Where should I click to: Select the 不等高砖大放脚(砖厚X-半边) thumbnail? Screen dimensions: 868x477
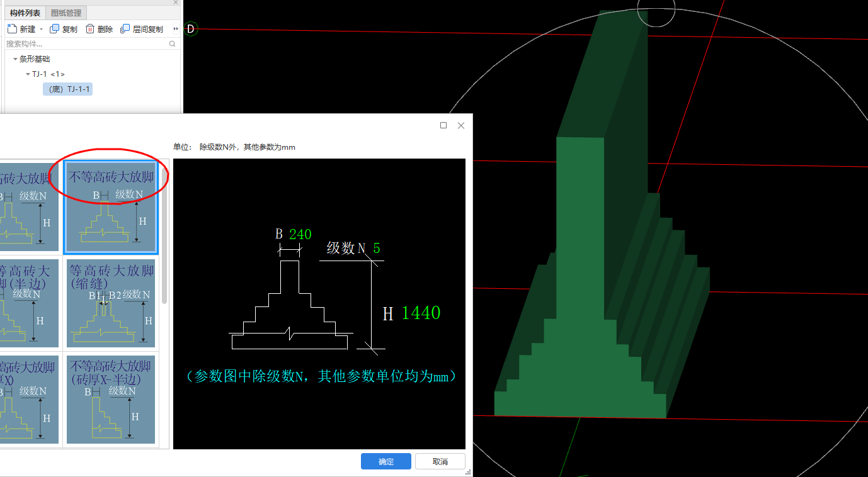tap(111, 400)
